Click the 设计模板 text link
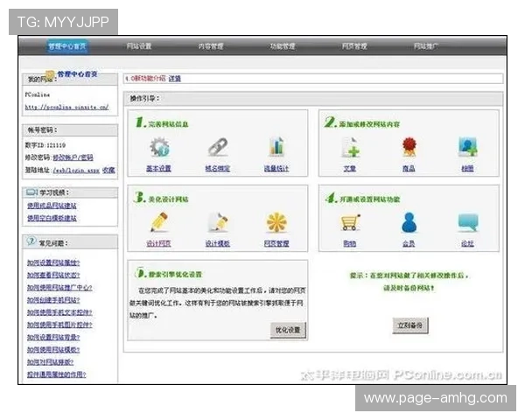The height and width of the screenshot is (420, 525). (x=218, y=243)
